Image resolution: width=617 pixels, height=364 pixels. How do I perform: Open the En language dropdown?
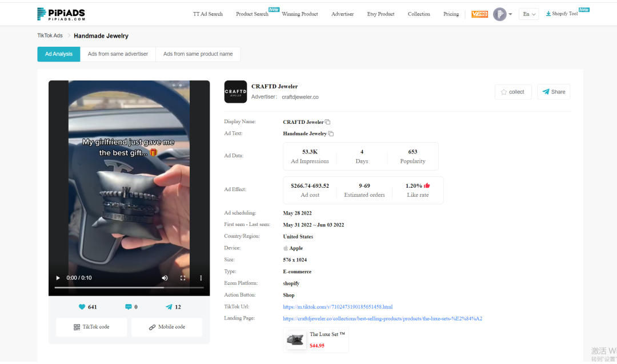click(x=528, y=14)
